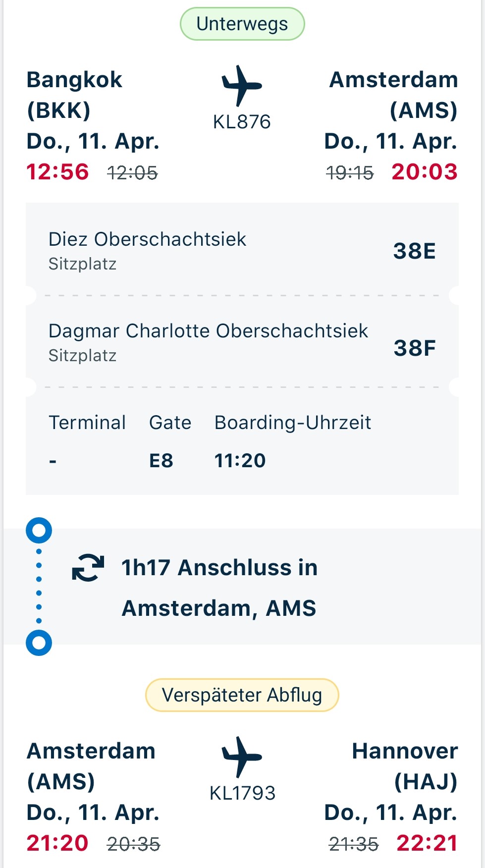Screen dimensions: 485x868
Task: Expand details for the Amsterdam connection
Action: tap(218, 588)
